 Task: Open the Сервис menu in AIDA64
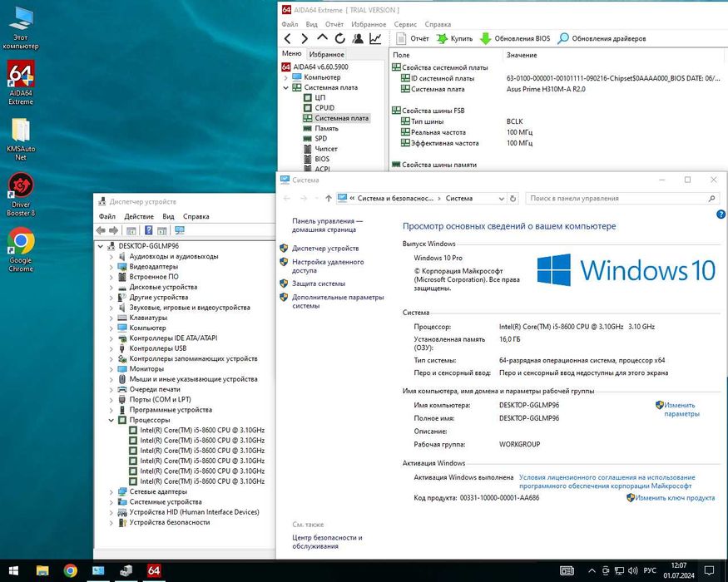click(x=405, y=24)
